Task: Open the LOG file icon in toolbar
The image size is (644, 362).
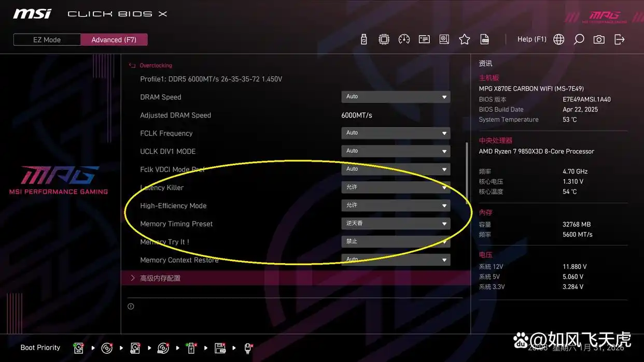Action: pos(485,39)
